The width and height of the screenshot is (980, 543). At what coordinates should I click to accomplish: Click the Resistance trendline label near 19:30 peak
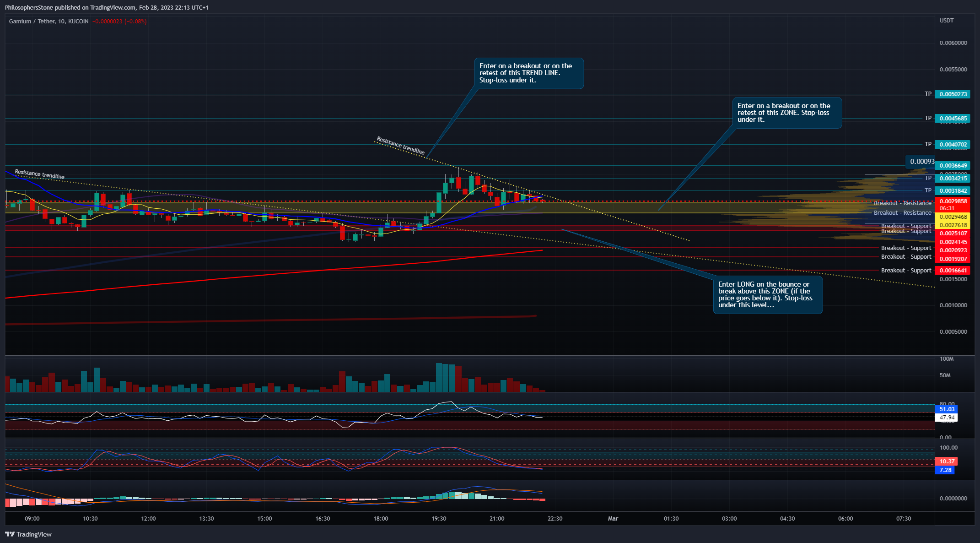[x=401, y=146]
